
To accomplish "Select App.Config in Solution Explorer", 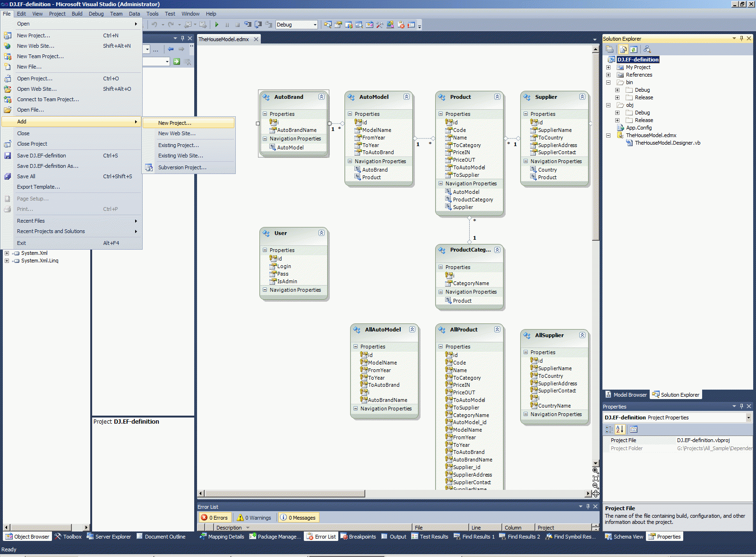I will click(639, 128).
